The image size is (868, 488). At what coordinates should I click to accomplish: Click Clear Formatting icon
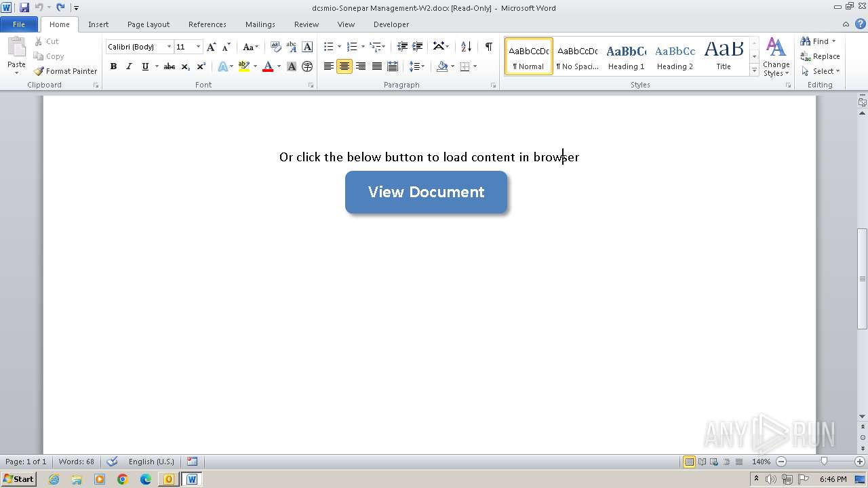tap(276, 47)
